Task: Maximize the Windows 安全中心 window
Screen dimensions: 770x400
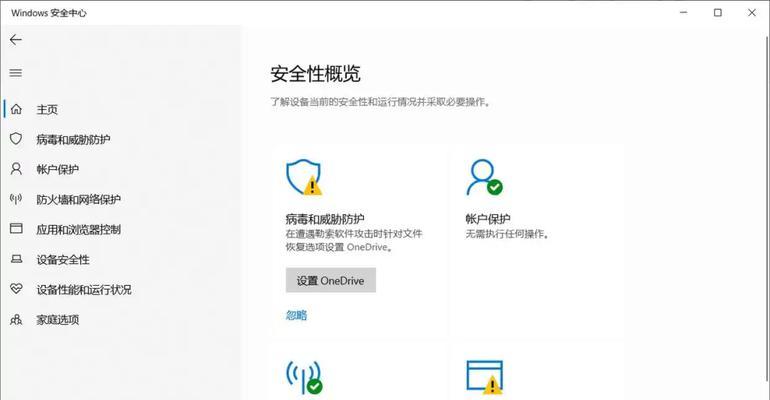Action: pos(717,13)
